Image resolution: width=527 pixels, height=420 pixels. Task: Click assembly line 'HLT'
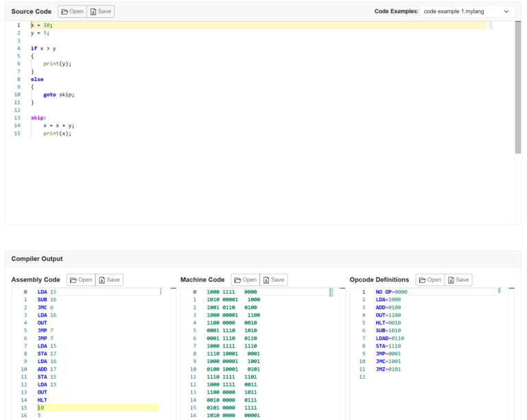coord(43,400)
